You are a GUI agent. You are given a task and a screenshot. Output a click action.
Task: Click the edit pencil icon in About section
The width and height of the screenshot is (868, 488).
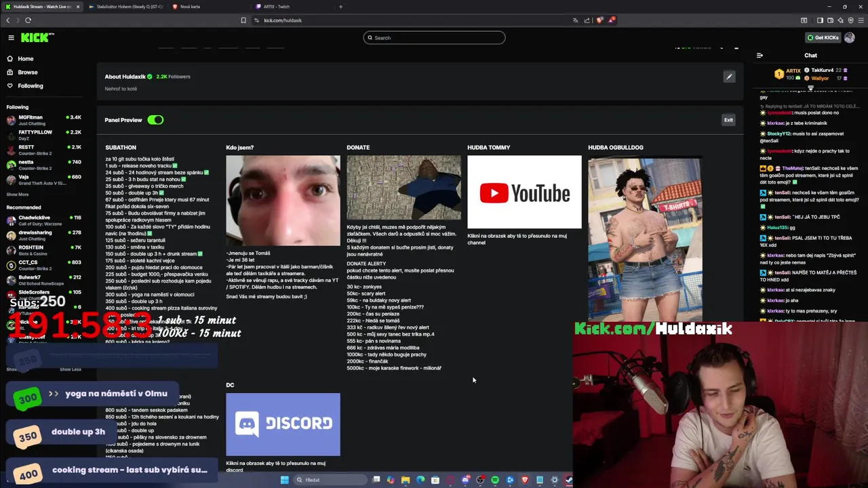729,77
